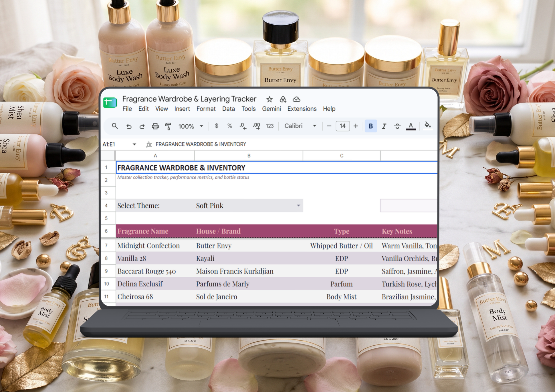This screenshot has width=555, height=392.
Task: Expand the name box dropdown arrow
Action: point(134,144)
